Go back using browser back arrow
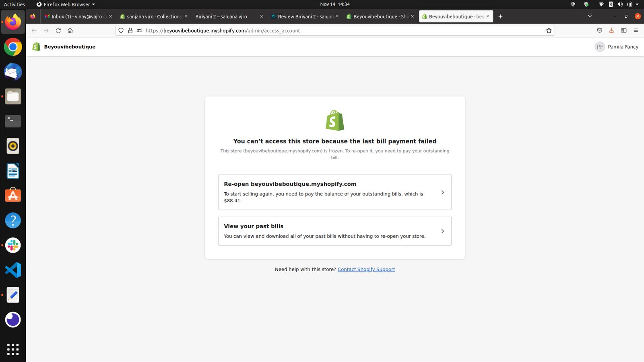Image resolution: width=644 pixels, height=362 pixels. click(34, 31)
